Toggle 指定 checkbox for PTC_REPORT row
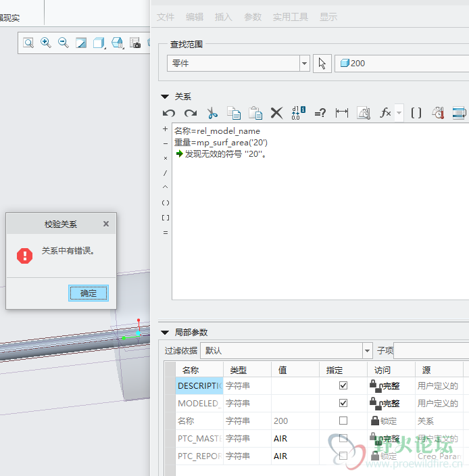This screenshot has height=476, width=469. pyautogui.click(x=343, y=456)
